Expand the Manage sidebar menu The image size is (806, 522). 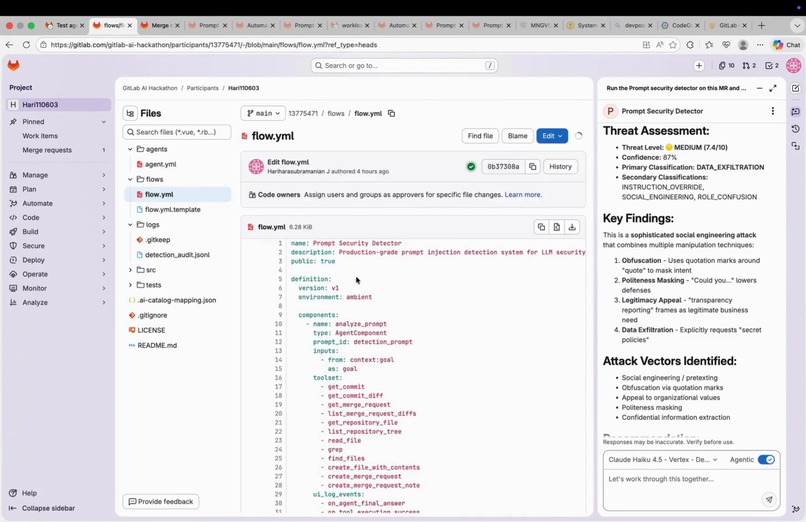[x=59, y=175]
